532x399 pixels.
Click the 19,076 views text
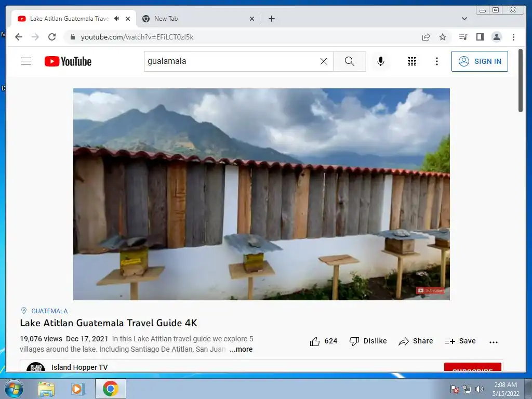[x=41, y=339]
